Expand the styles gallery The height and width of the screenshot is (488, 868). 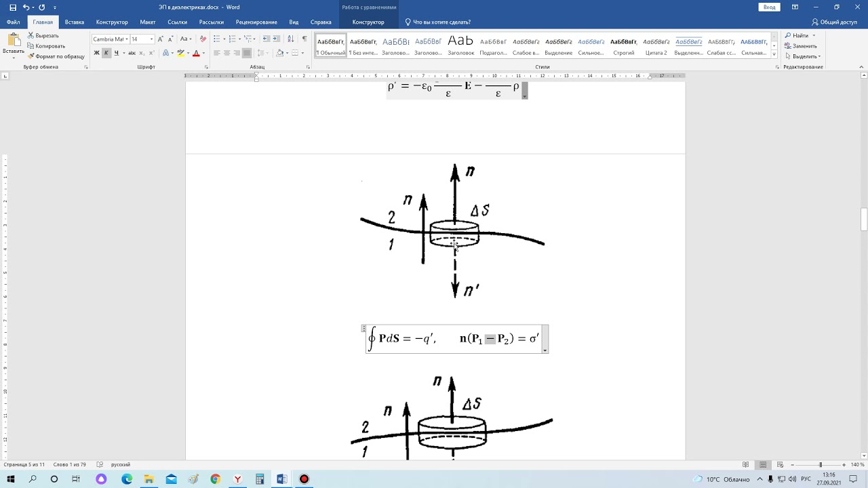click(x=774, y=55)
